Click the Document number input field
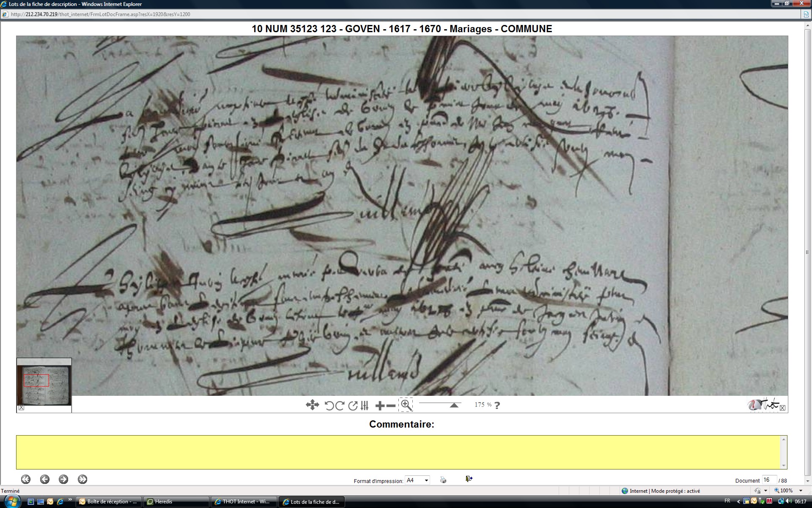This screenshot has height=508, width=812. (x=768, y=480)
